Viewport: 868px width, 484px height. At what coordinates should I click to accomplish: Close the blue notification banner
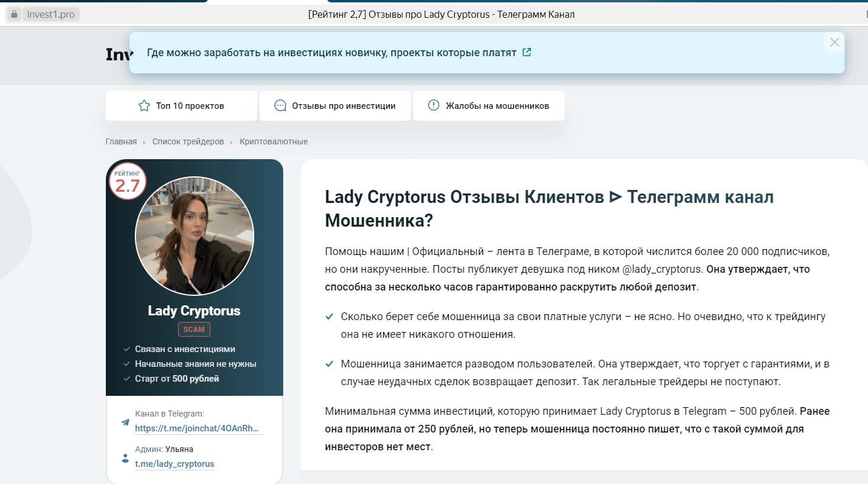tap(834, 42)
